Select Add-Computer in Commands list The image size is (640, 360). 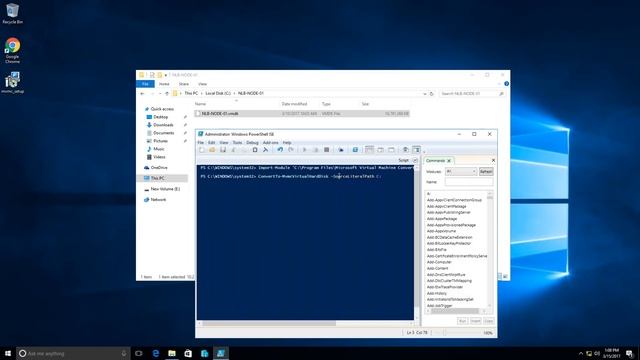(x=439, y=262)
